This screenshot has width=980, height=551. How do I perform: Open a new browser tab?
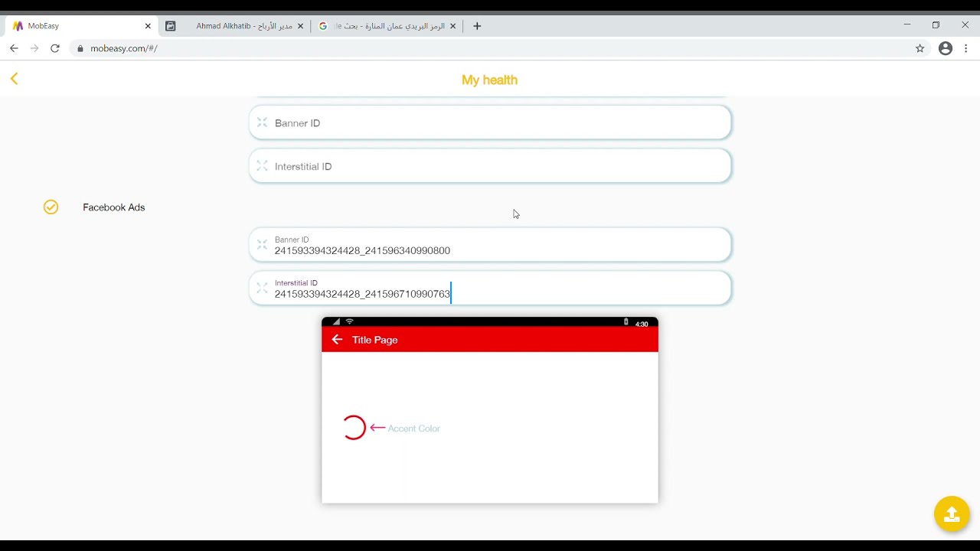(x=477, y=26)
